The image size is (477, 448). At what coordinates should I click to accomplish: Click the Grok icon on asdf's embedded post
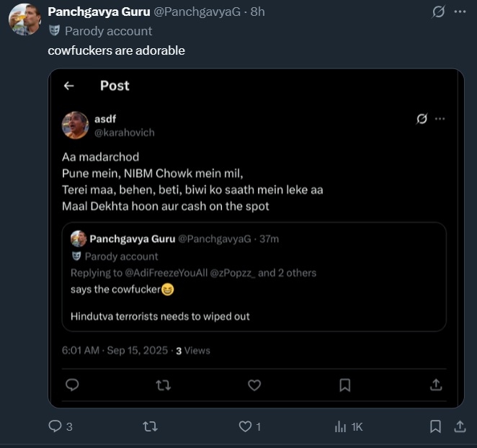[x=422, y=119]
